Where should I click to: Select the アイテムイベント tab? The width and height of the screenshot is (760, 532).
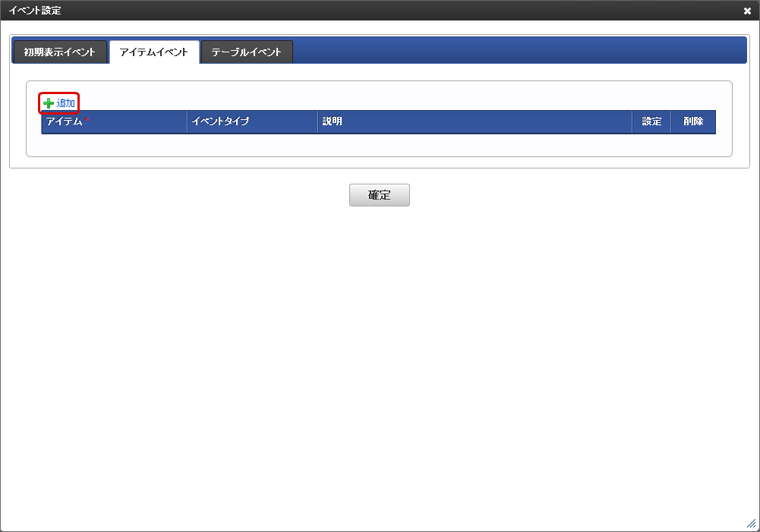click(154, 52)
